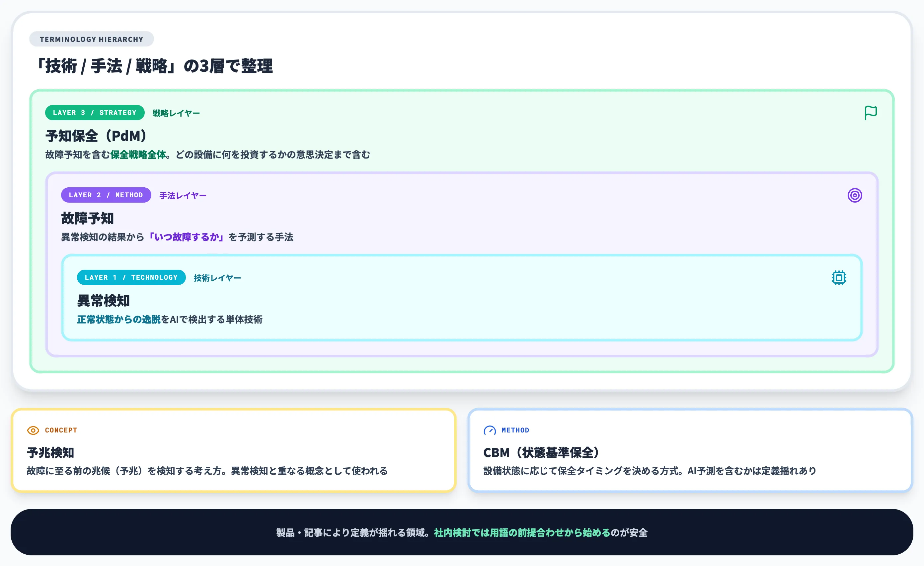Open the dark footer note bar
The height and width of the screenshot is (566, 924).
click(x=462, y=532)
